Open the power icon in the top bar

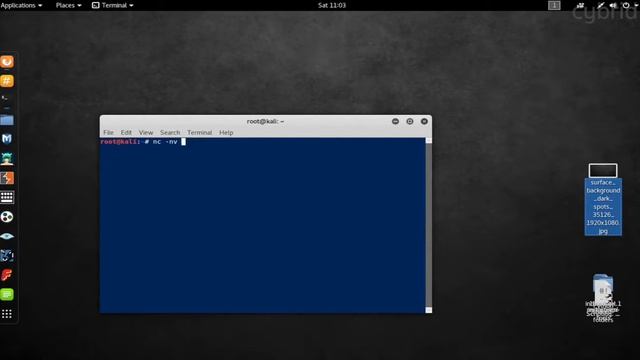click(626, 5)
